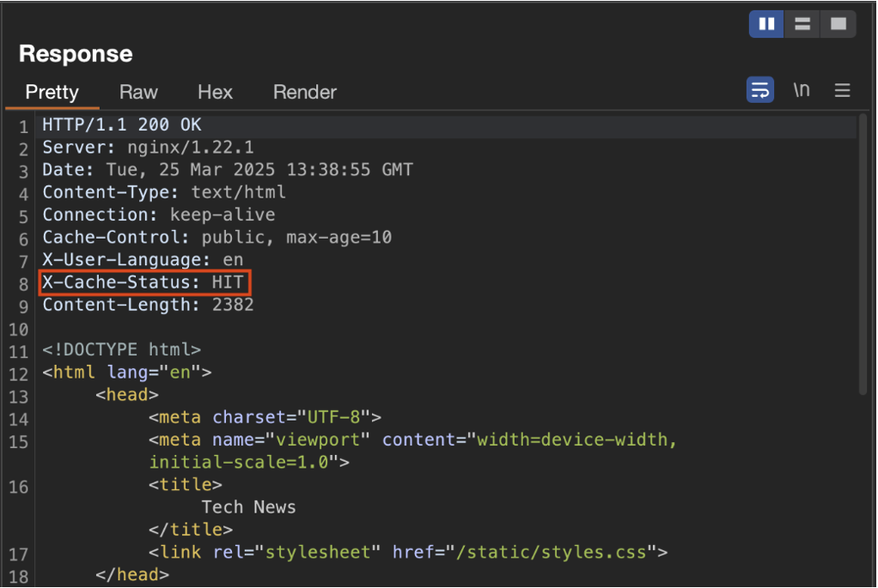Switch to top-bottom split layout
The image size is (878, 588).
coord(802,24)
